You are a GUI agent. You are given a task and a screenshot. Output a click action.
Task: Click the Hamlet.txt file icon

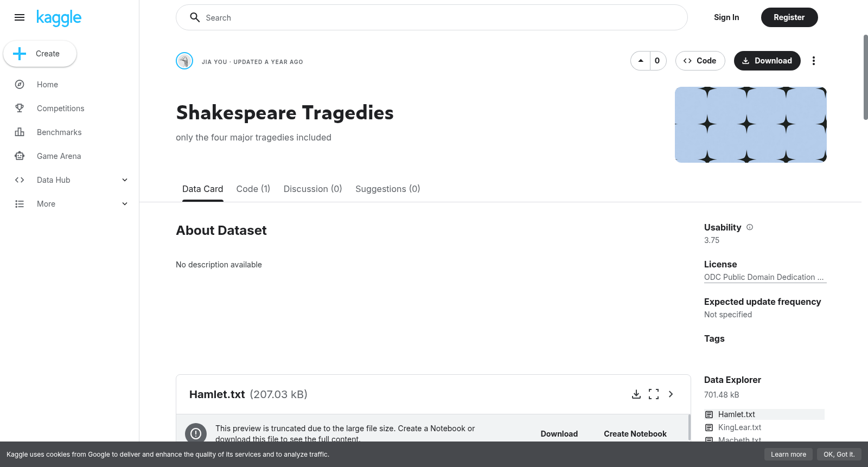pyautogui.click(x=709, y=414)
